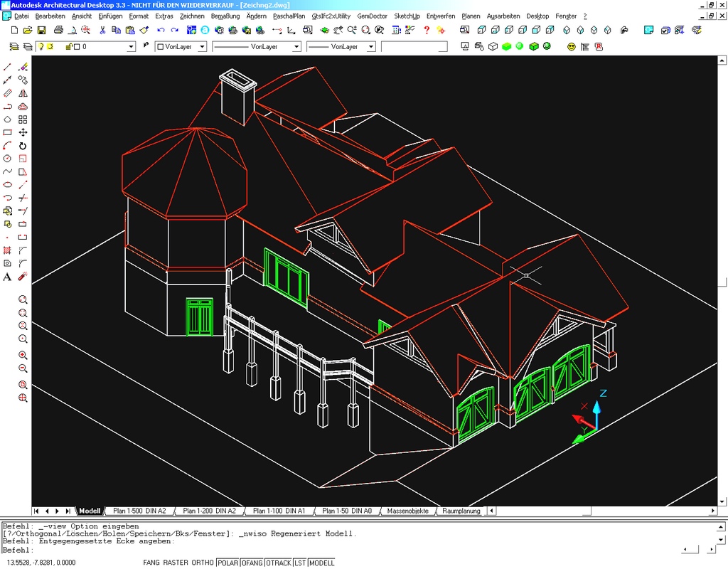
Task: Switch to Plan 1-100 DIN A1 tab
Action: 279,511
